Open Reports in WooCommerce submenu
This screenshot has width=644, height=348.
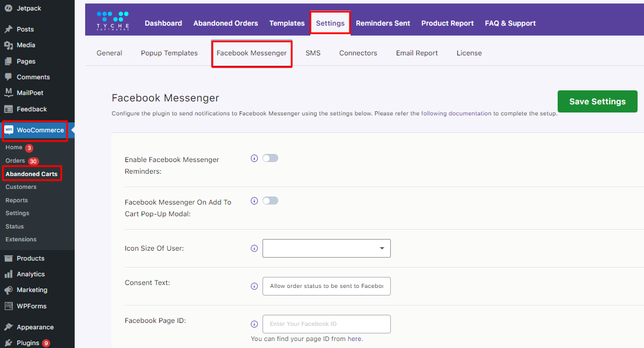click(17, 201)
